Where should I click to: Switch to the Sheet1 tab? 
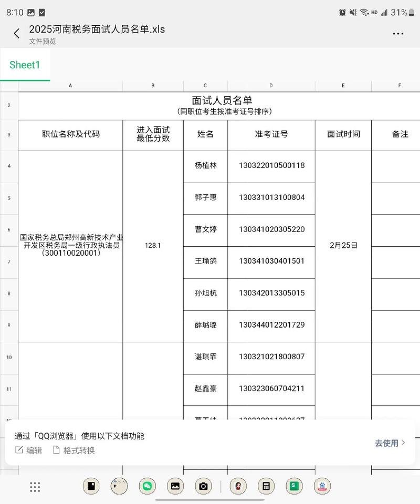point(25,65)
